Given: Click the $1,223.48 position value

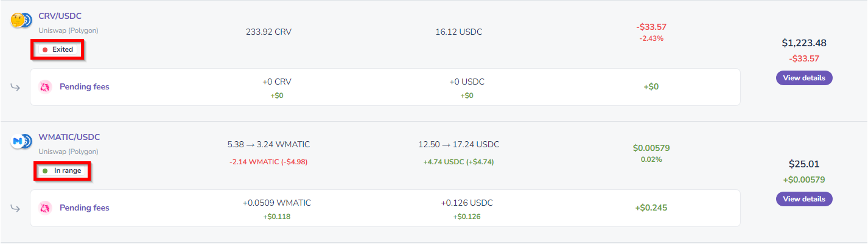Looking at the screenshot, I should click(x=803, y=43).
